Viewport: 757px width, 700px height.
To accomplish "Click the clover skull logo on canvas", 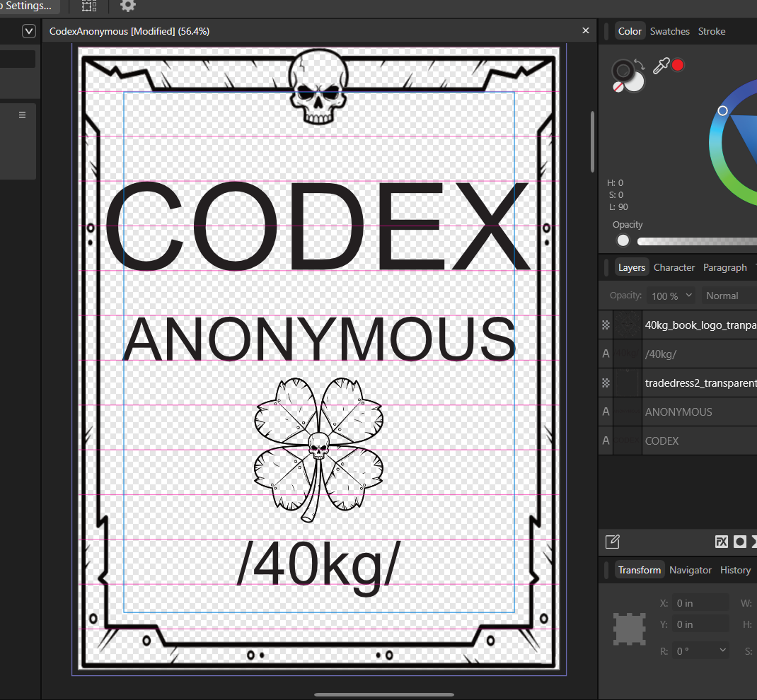I will (318, 450).
